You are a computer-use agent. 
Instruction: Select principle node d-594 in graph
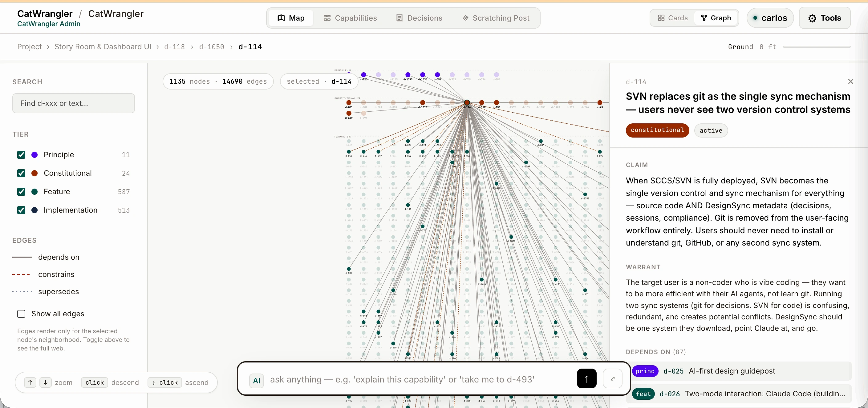coord(437,75)
